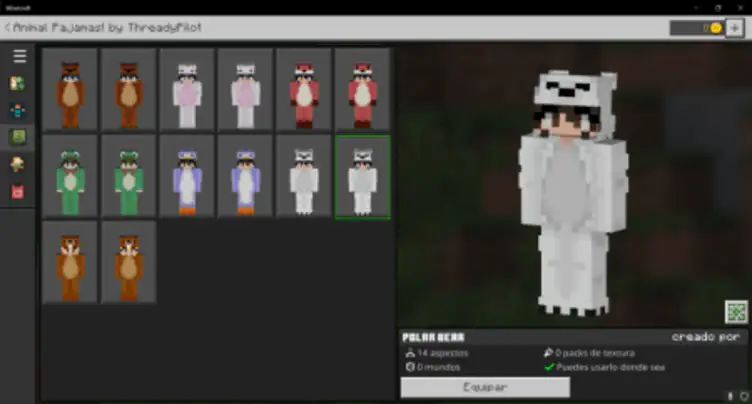Pick the second red fox pajama skin
Image resolution: width=752 pixels, height=404 pixels.
click(363, 90)
